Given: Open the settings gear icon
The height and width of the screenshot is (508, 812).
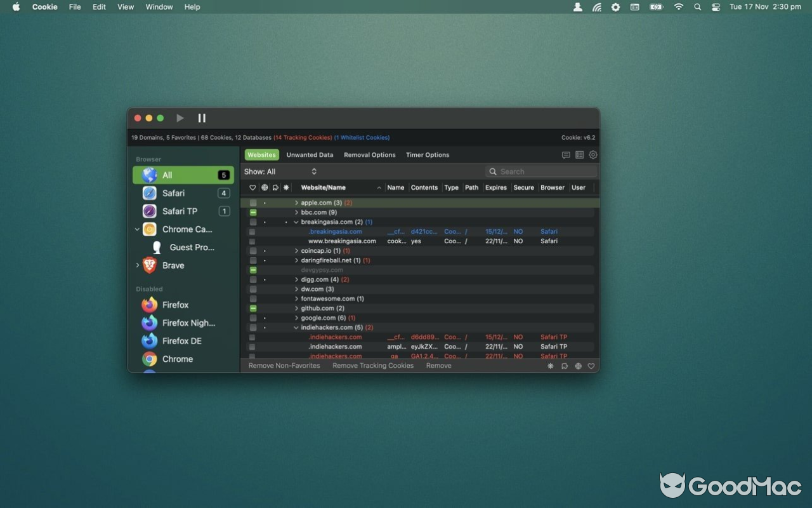Looking at the screenshot, I should point(593,155).
